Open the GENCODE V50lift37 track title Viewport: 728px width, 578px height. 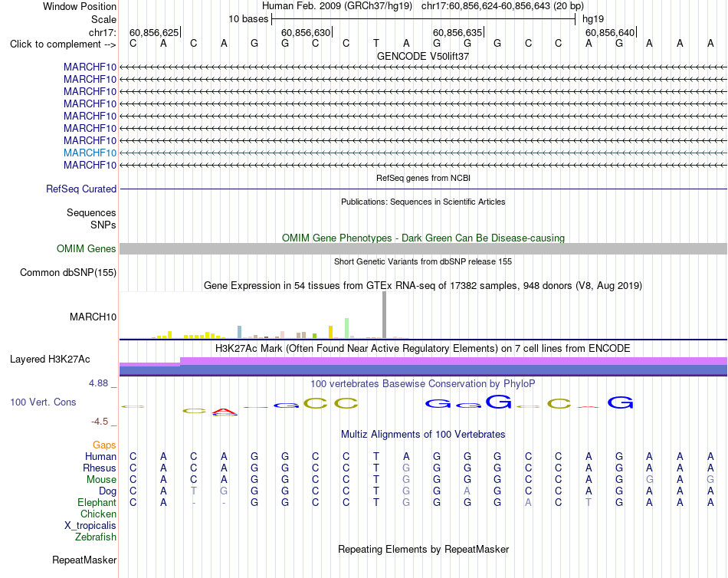(422, 56)
